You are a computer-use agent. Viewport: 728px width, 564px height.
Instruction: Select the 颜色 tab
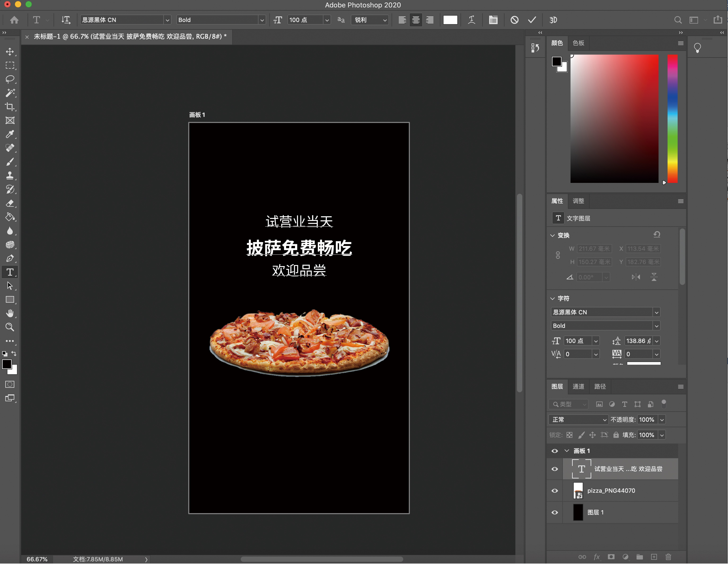point(557,43)
